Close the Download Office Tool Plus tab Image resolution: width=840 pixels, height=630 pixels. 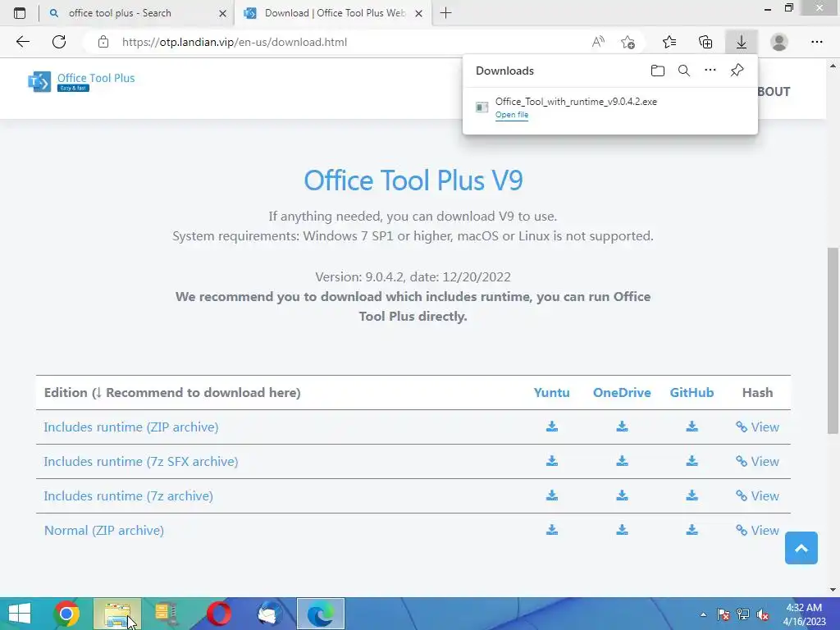419,13
